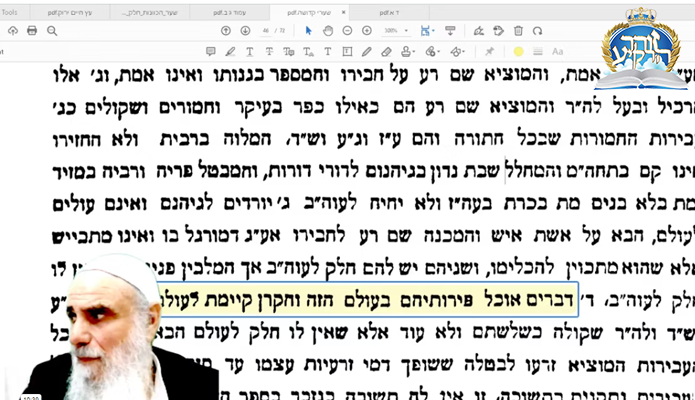Open the Tools tab
This screenshot has height=400, width=695.
coord(11,9)
